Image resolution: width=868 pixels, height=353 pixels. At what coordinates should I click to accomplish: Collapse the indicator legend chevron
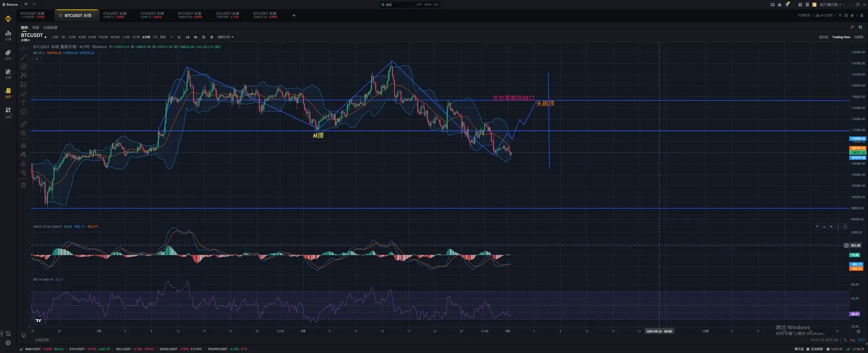[x=37, y=59]
